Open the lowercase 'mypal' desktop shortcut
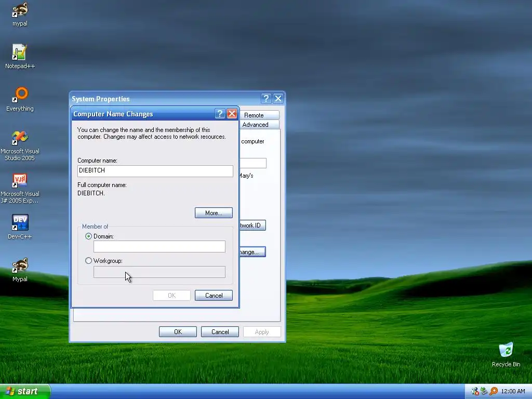The width and height of the screenshot is (532, 399). click(x=20, y=14)
